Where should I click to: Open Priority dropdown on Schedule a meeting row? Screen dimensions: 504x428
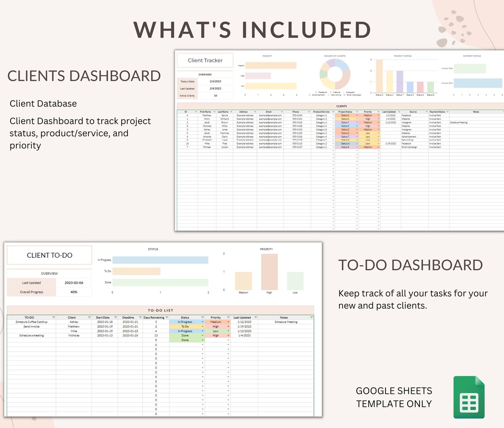click(228, 336)
